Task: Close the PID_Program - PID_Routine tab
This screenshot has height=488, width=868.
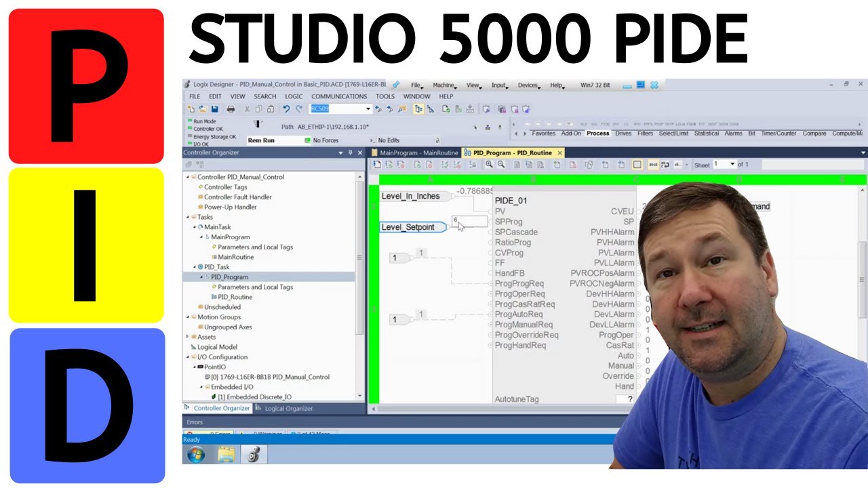Action: coord(559,153)
